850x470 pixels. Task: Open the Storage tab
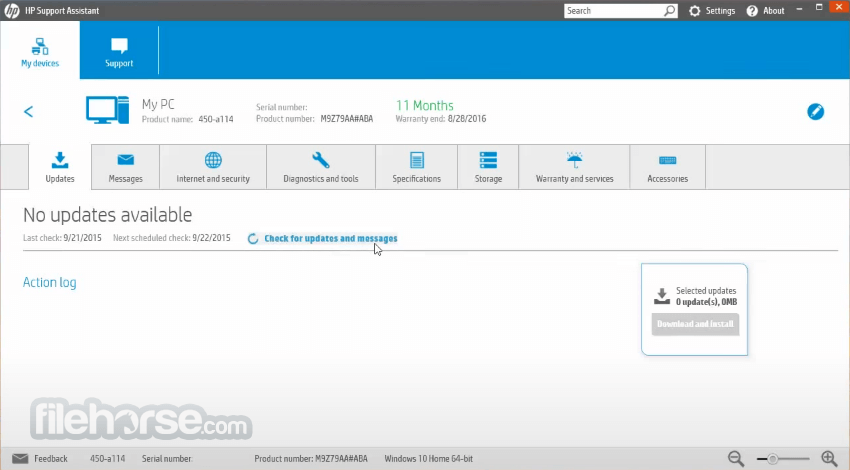tap(488, 167)
